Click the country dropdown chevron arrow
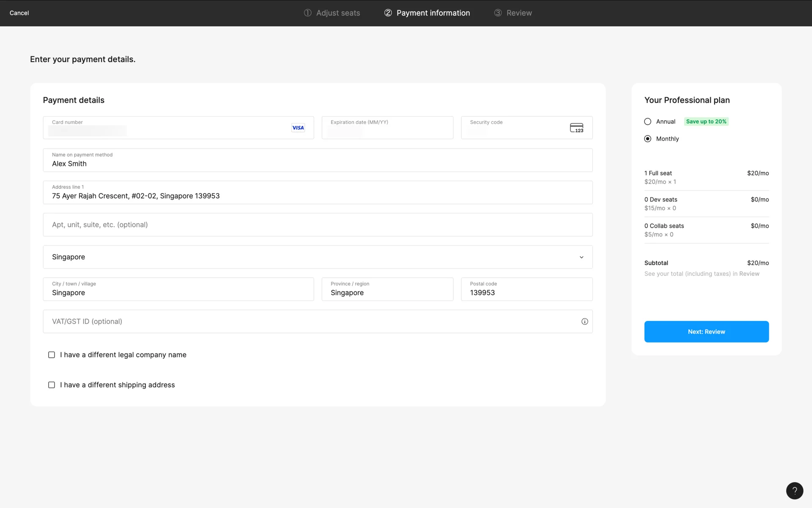This screenshot has width=812, height=508. (582, 257)
